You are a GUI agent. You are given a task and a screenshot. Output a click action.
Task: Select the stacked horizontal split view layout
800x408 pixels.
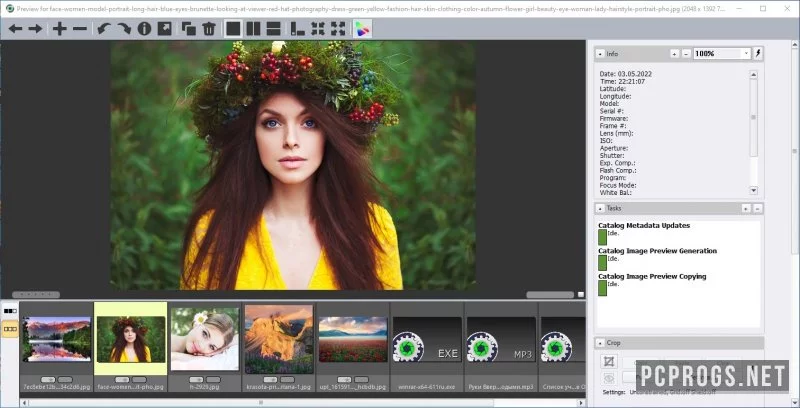pyautogui.click(x=273, y=29)
